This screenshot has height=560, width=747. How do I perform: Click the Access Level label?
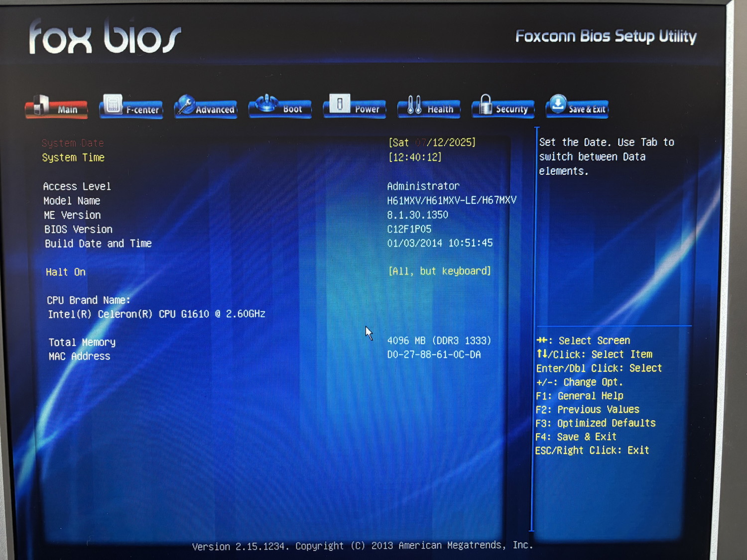pyautogui.click(x=77, y=186)
